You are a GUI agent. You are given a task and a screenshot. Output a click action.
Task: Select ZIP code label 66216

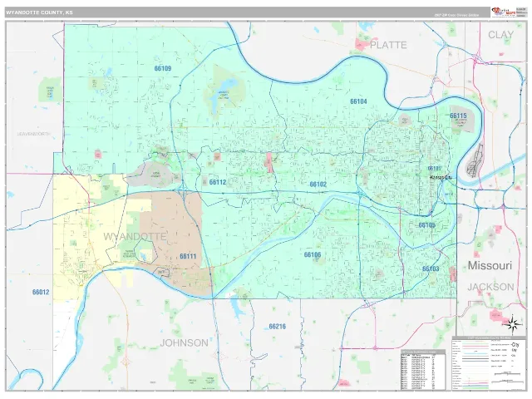tap(277, 327)
